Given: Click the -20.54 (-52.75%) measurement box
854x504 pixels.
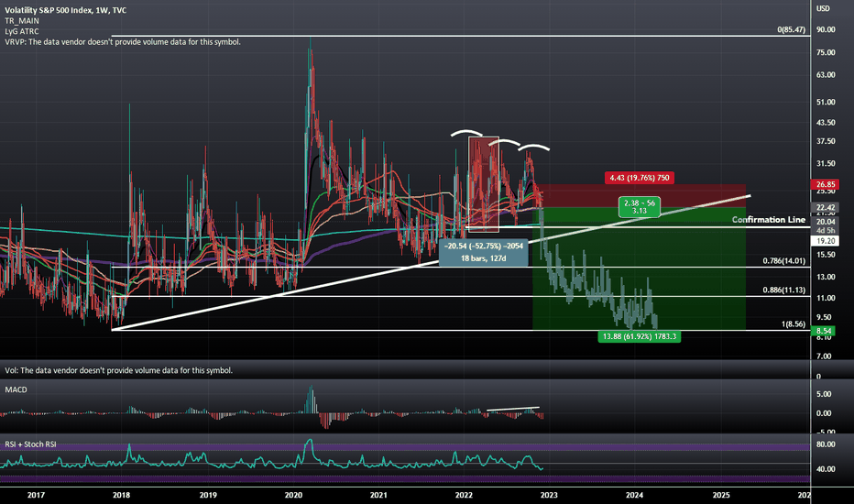Looking at the screenshot, I should [x=483, y=252].
